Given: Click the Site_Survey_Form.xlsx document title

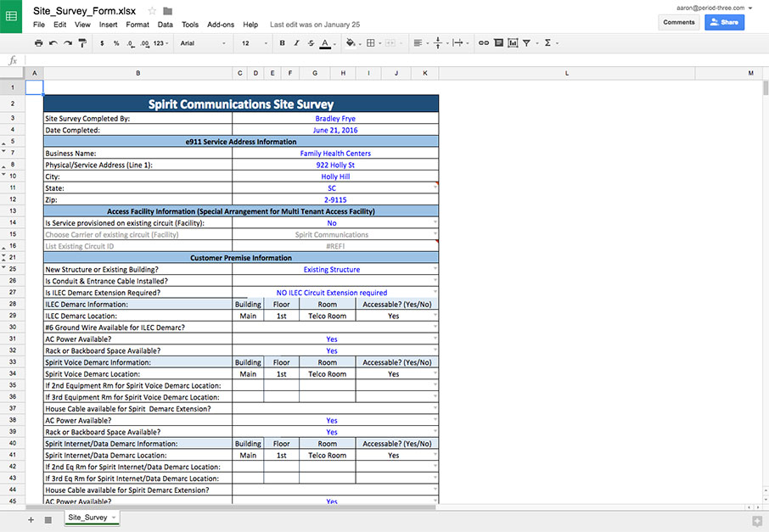Looking at the screenshot, I should pyautogui.click(x=84, y=11).
